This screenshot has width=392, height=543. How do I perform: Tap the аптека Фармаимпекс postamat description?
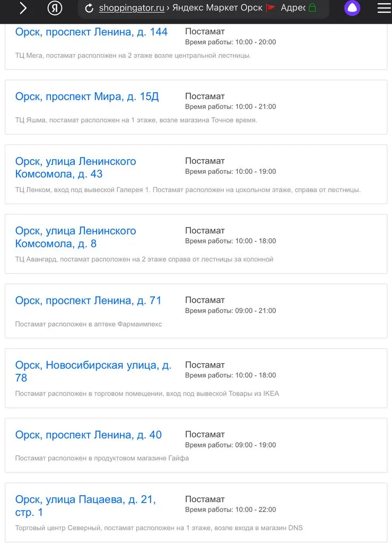click(89, 324)
